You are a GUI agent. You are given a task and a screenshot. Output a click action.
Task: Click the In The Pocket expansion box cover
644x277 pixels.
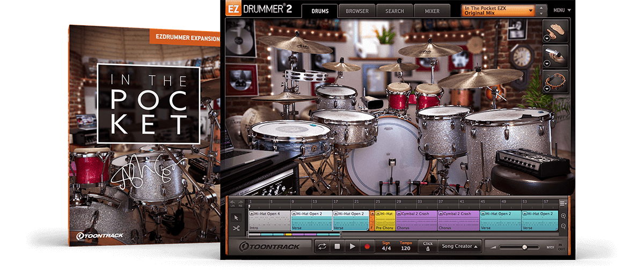[144, 134]
